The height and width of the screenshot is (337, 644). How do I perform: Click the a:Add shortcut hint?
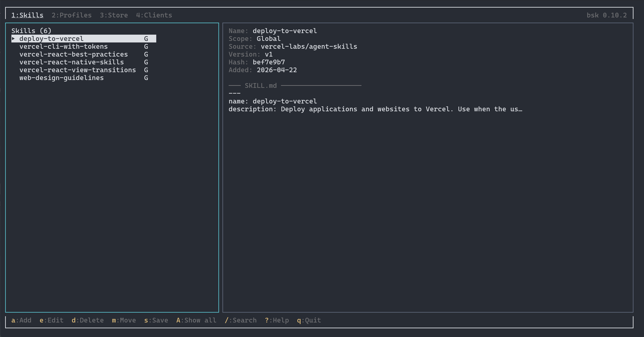21,320
